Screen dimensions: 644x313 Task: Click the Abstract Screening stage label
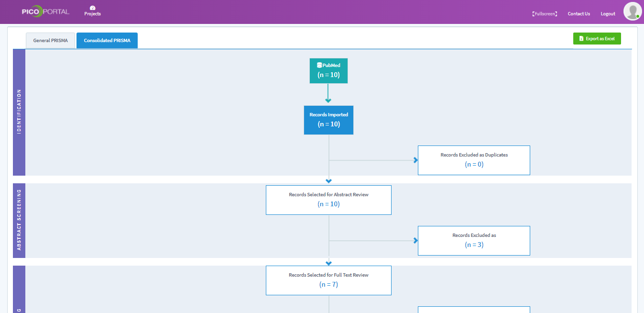pos(19,220)
